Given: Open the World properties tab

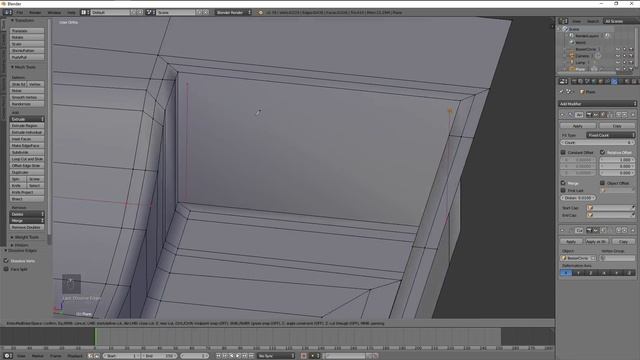Looking at the screenshot, I should point(593,81).
